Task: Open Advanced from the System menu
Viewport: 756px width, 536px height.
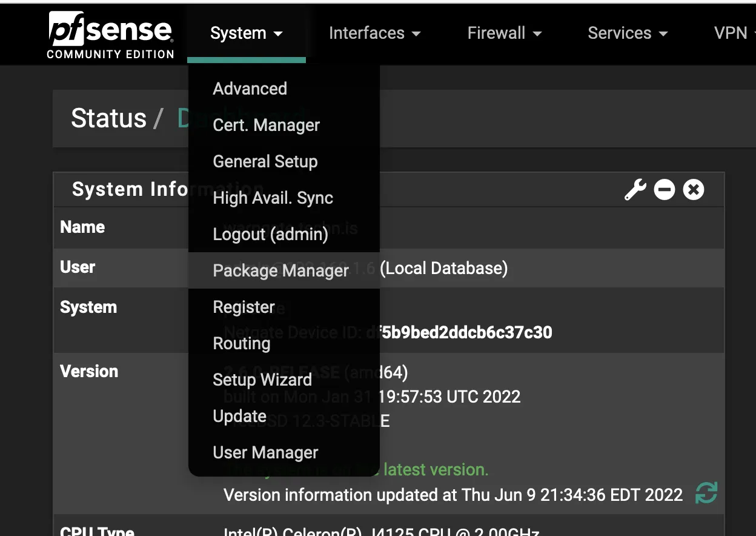Action: coord(250,89)
